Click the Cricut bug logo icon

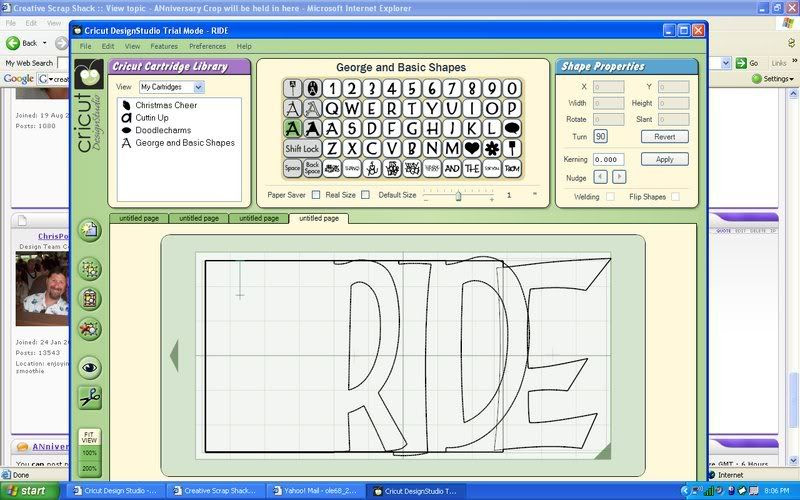click(x=89, y=74)
